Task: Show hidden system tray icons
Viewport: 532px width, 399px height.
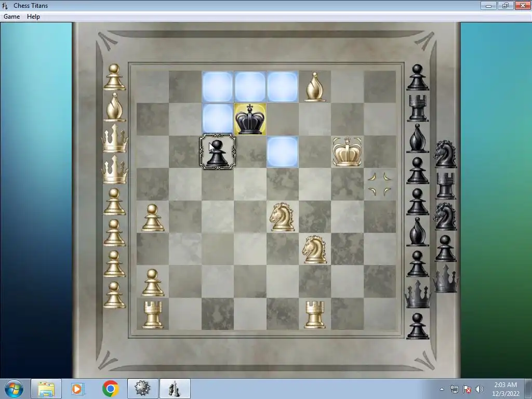Action: 442,389
